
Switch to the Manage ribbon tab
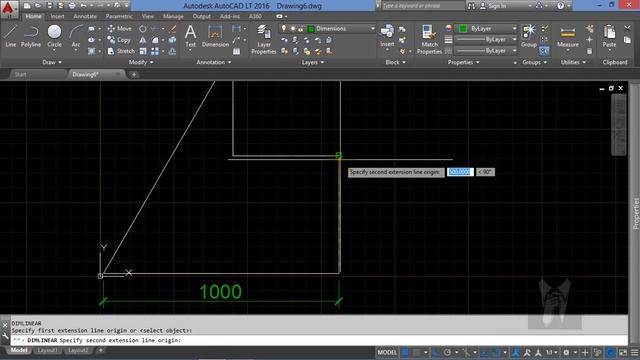[173, 17]
